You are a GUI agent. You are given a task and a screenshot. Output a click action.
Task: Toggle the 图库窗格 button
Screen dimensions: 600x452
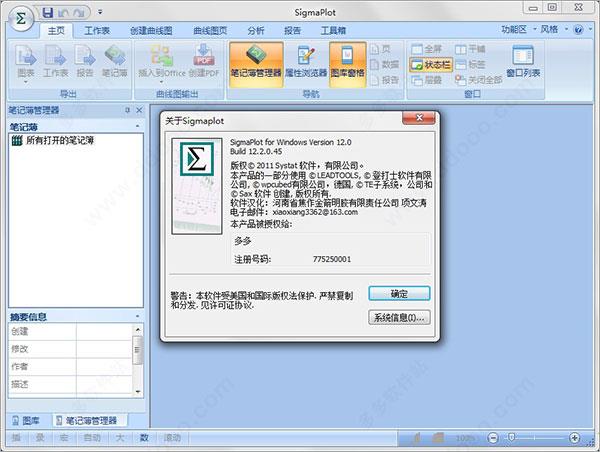click(347, 65)
